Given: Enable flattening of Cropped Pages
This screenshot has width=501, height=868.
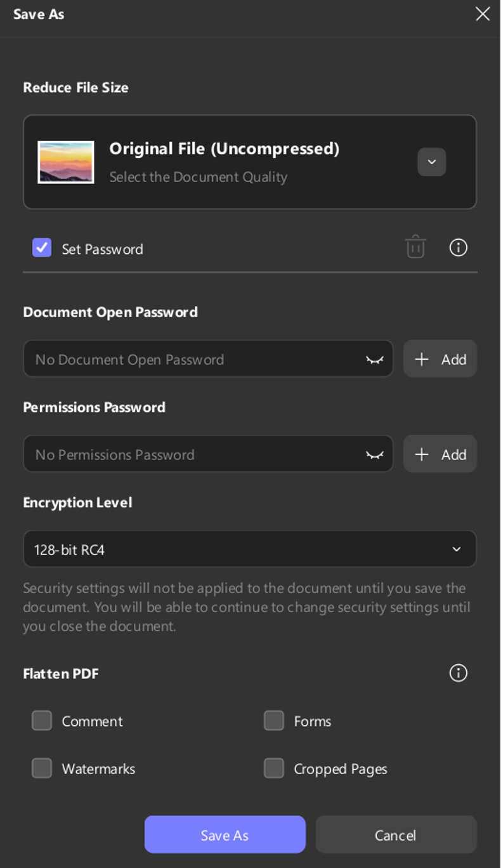Looking at the screenshot, I should click(274, 768).
